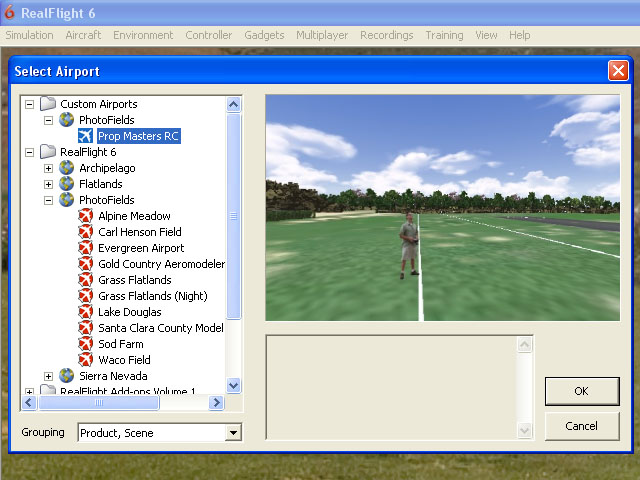Select Sod Farm
The height and width of the screenshot is (480, 640).
coord(121,344)
